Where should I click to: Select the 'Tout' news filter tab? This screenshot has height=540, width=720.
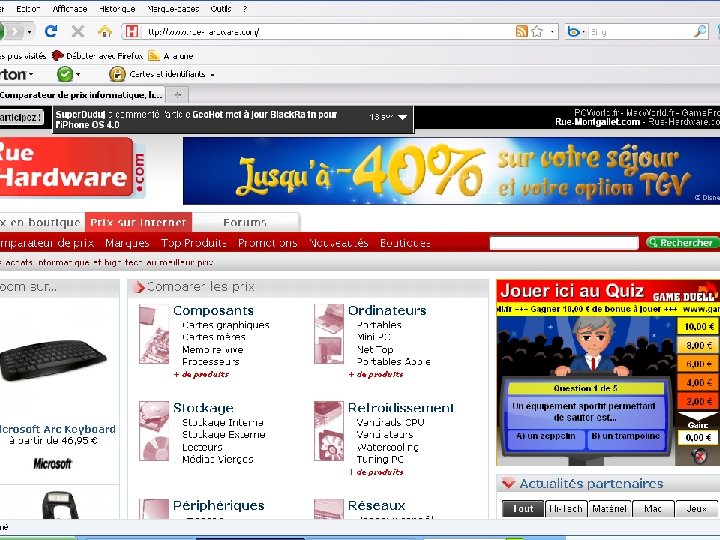523,509
